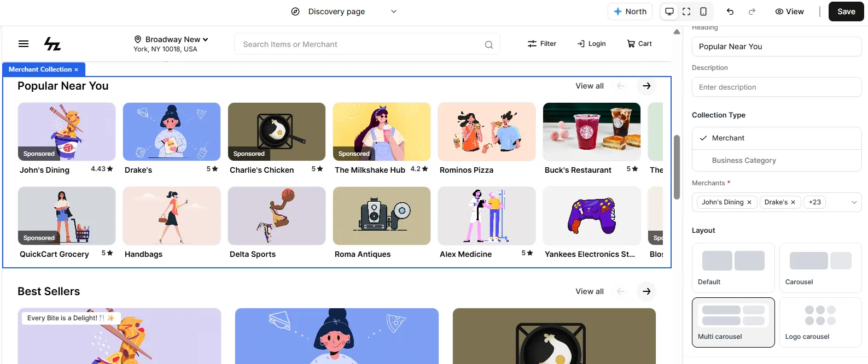
Task: Choose Business Category collection type
Action: 777,161
